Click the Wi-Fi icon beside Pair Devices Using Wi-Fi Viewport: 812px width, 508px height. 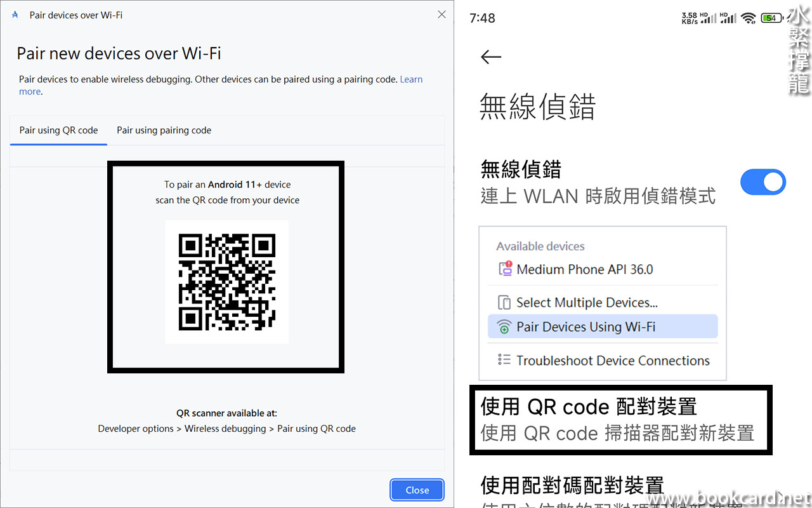coord(504,327)
